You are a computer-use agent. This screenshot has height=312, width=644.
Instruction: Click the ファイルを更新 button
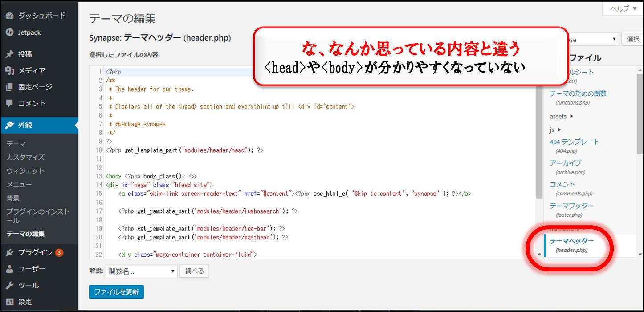point(116,292)
